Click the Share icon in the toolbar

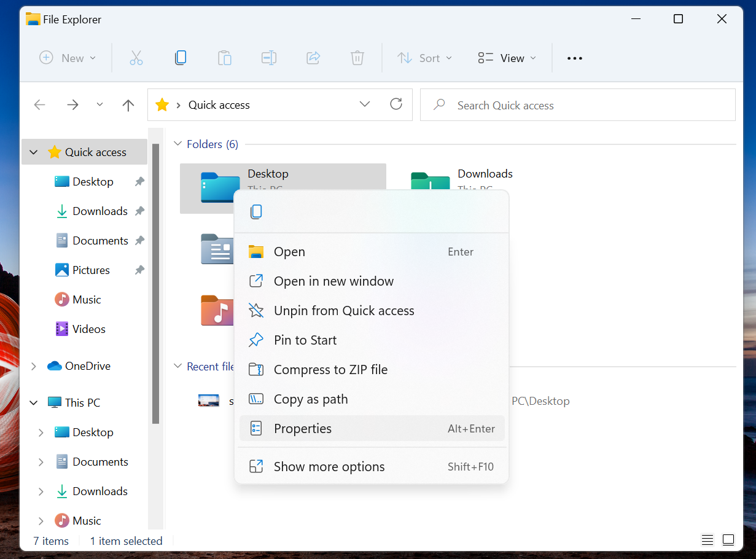coord(313,58)
